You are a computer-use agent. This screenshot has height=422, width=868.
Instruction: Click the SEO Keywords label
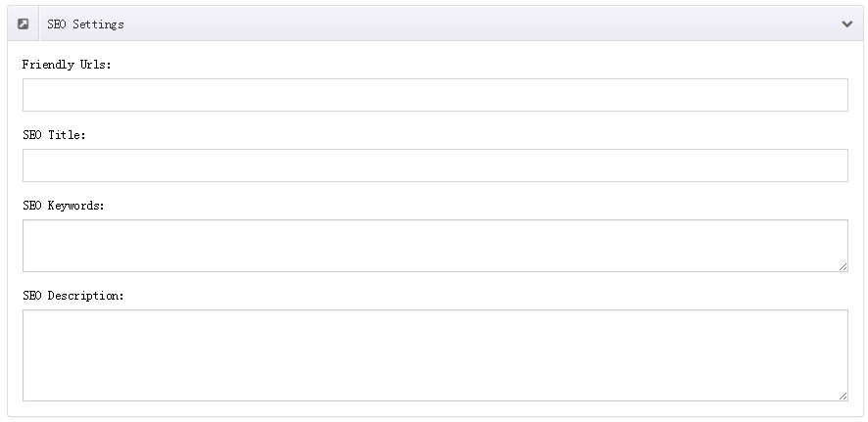click(64, 206)
